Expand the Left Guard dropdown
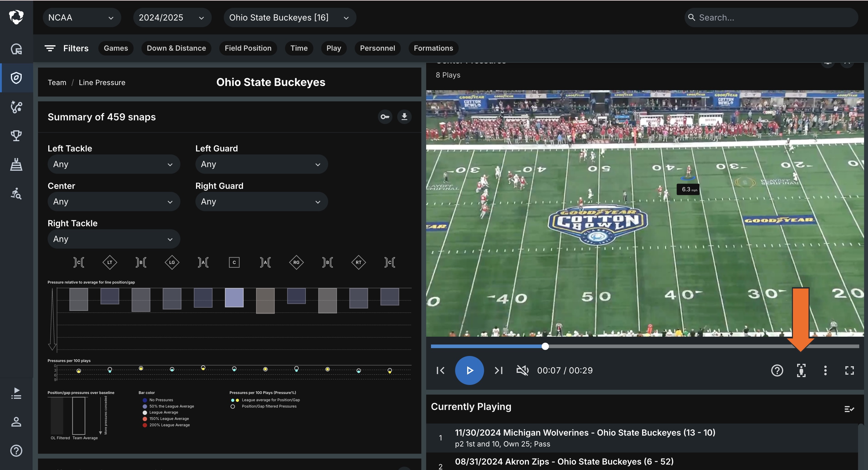The image size is (868, 470). pyautogui.click(x=261, y=164)
